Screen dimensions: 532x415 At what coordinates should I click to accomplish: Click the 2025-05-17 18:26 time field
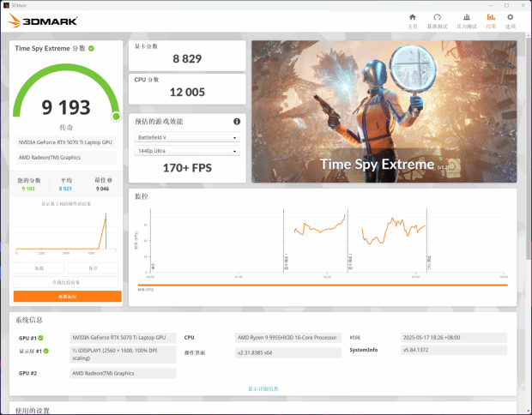[454, 338]
